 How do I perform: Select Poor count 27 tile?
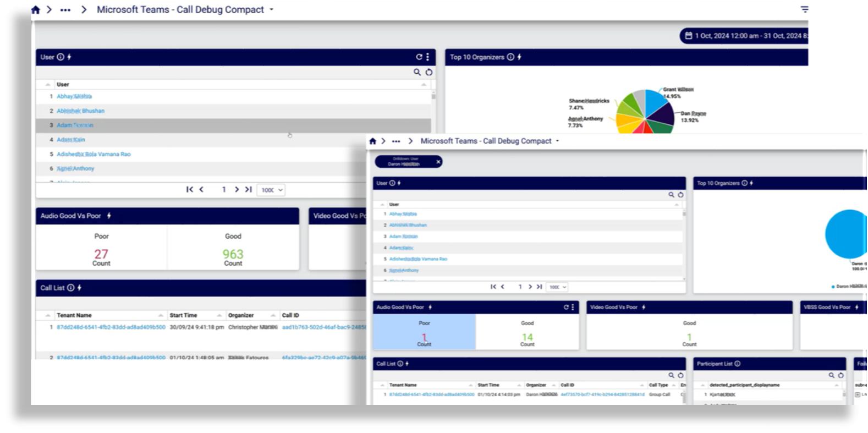[x=101, y=249]
